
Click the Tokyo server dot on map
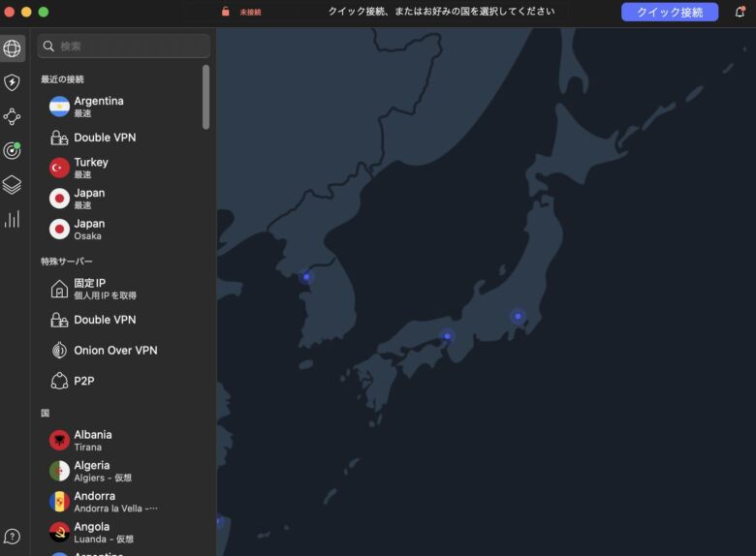[518, 317]
